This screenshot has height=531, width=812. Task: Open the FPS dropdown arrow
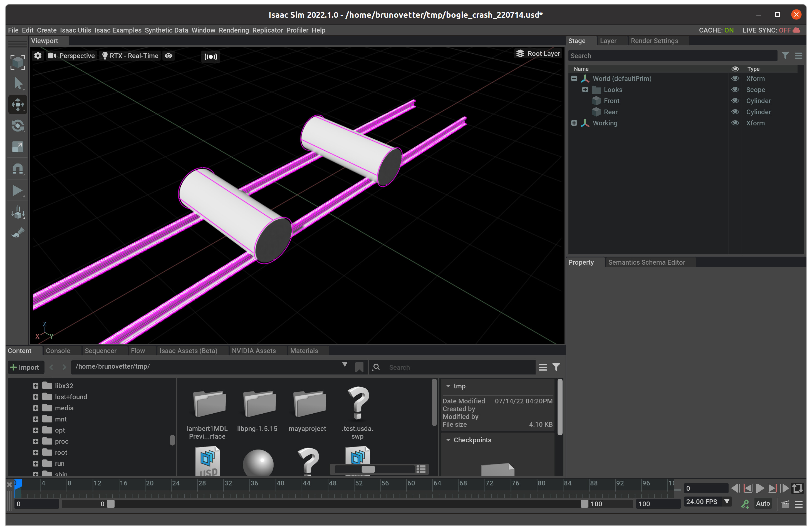pos(727,501)
